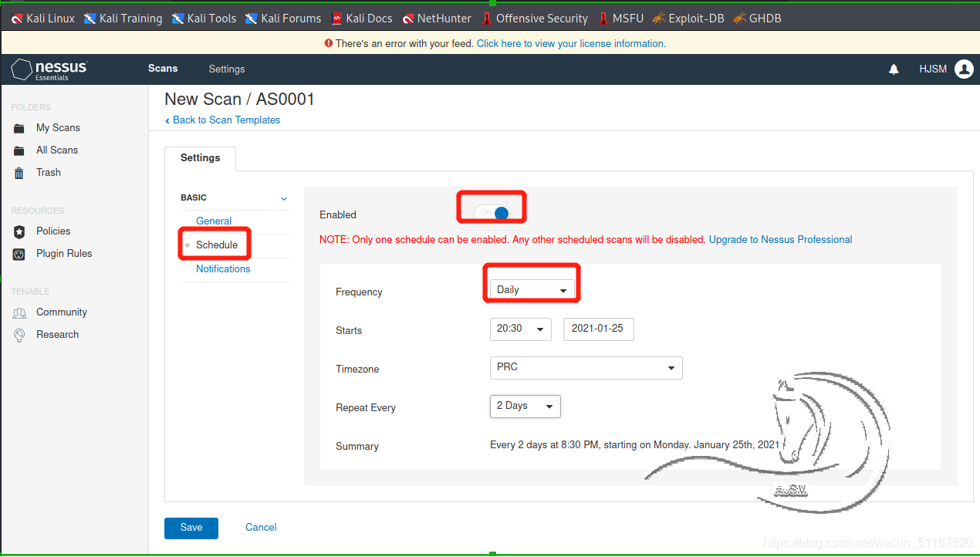Viewport: 980px width, 557px height.
Task: Click the HJSM username label
Action: pos(933,69)
